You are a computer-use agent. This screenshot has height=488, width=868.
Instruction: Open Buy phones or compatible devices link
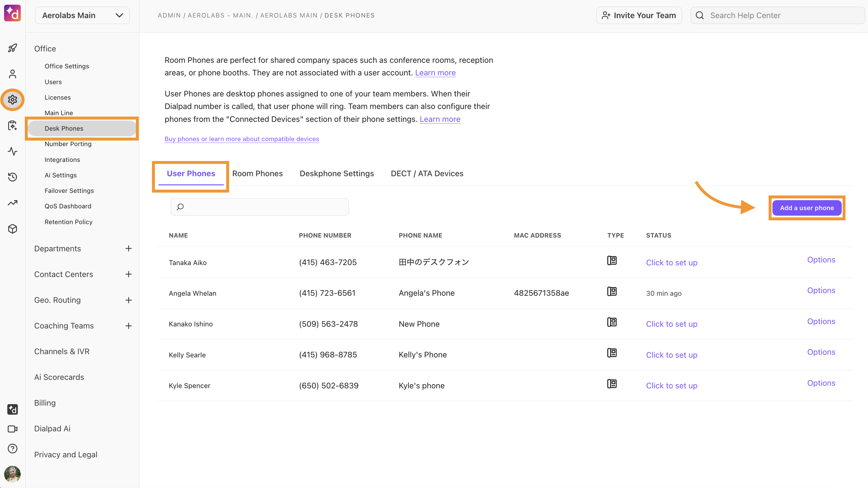pos(242,139)
